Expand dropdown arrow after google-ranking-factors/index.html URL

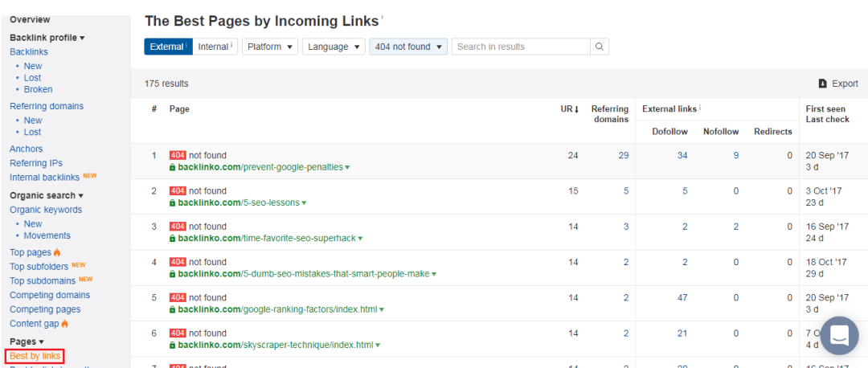382,309
